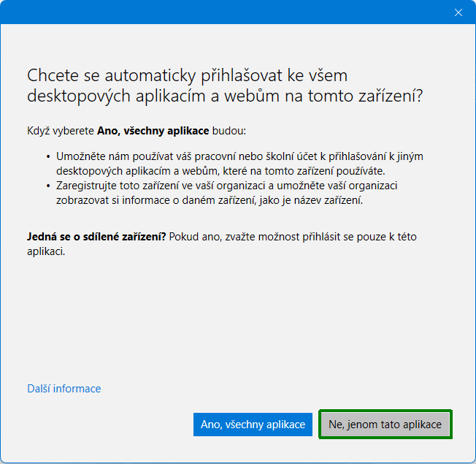
Task: Click the second bullet marker before "Zaregistrujte"
Action: (47, 186)
